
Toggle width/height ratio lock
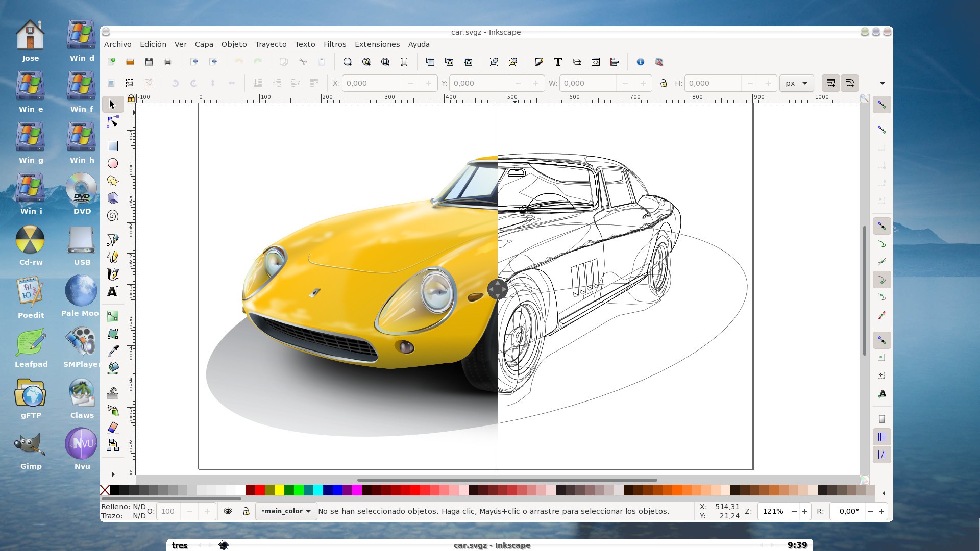click(663, 83)
